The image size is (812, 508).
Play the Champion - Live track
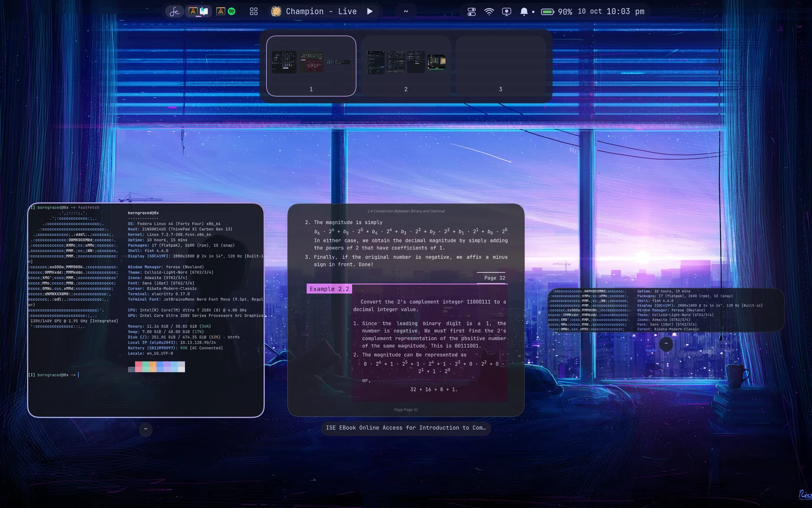tap(370, 11)
